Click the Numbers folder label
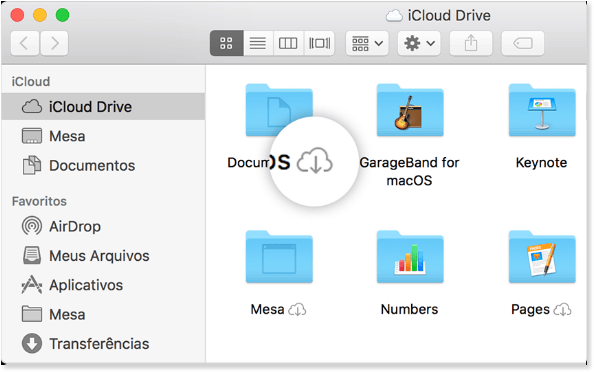Image resolution: width=594 pixels, height=372 pixels. (410, 309)
